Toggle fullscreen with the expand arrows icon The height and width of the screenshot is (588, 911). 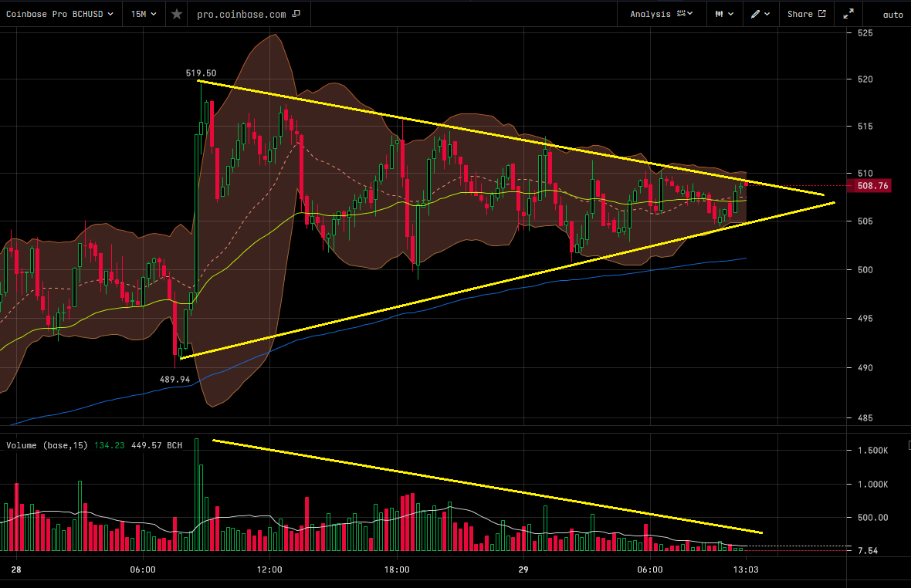pyautogui.click(x=848, y=14)
